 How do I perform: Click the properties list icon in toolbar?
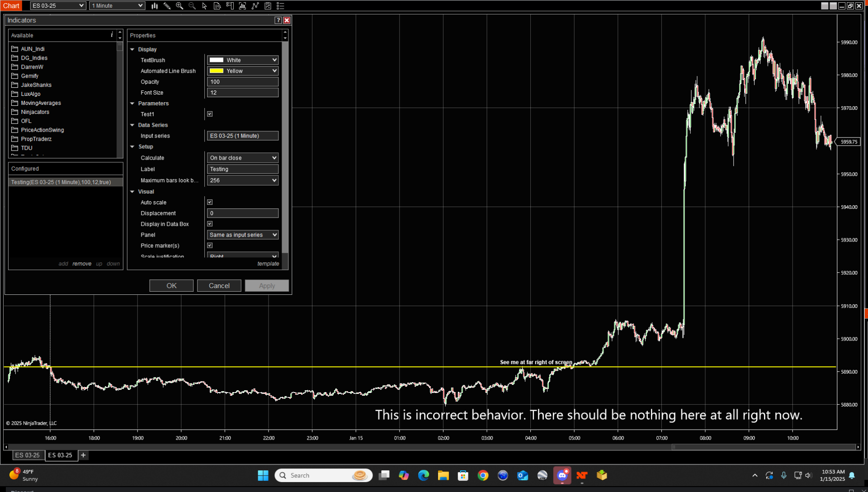coord(280,6)
